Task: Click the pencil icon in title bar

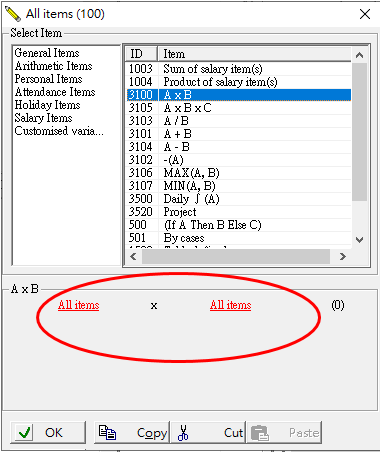Action: pos(13,14)
